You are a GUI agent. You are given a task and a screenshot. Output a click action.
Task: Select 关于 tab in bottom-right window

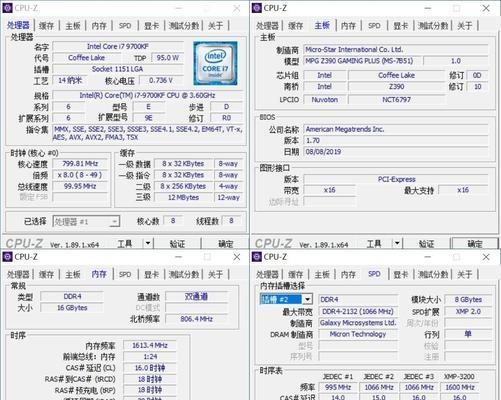[465, 274]
